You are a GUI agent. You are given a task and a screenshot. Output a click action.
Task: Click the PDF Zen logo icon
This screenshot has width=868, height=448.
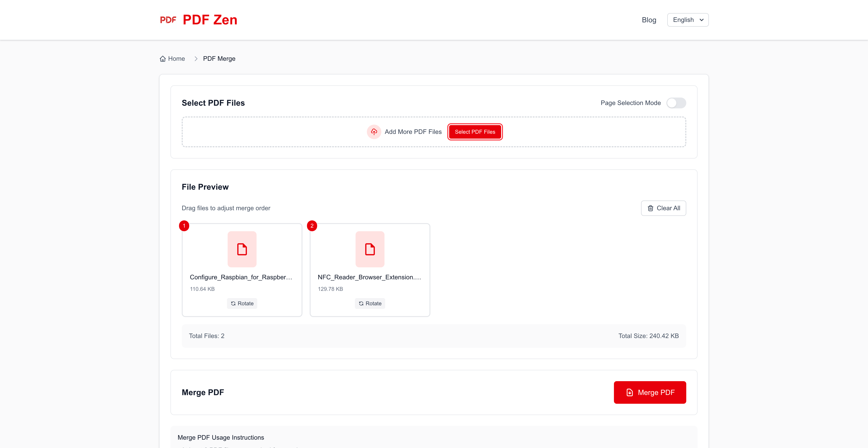(168, 20)
